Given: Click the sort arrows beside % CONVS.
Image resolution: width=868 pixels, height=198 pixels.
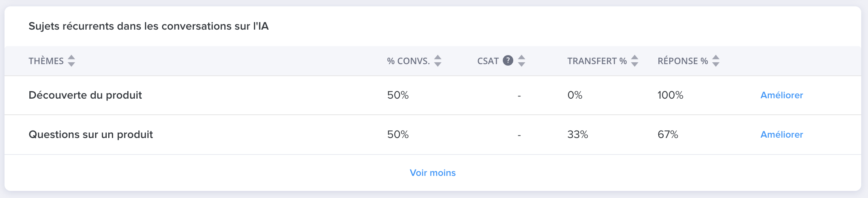Looking at the screenshot, I should tap(438, 61).
